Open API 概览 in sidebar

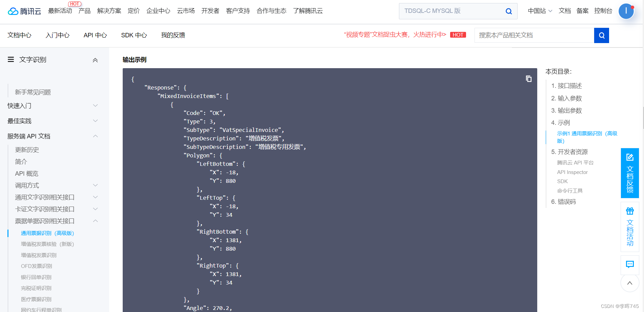point(27,174)
